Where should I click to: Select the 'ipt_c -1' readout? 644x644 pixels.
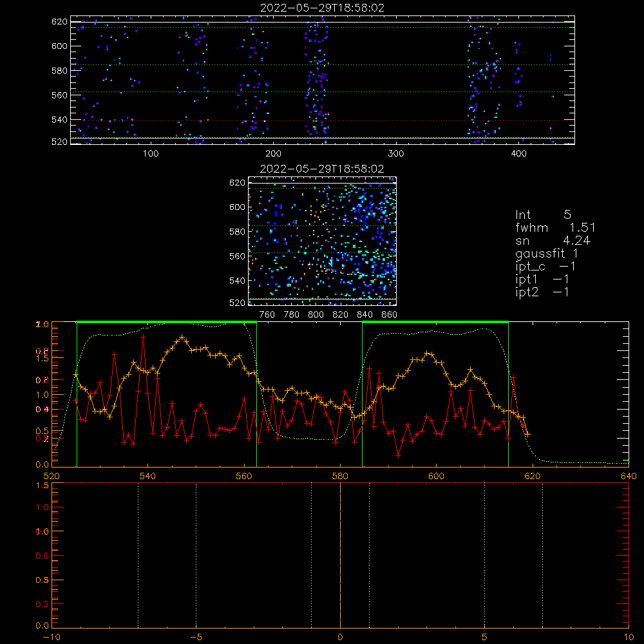[x=545, y=267]
